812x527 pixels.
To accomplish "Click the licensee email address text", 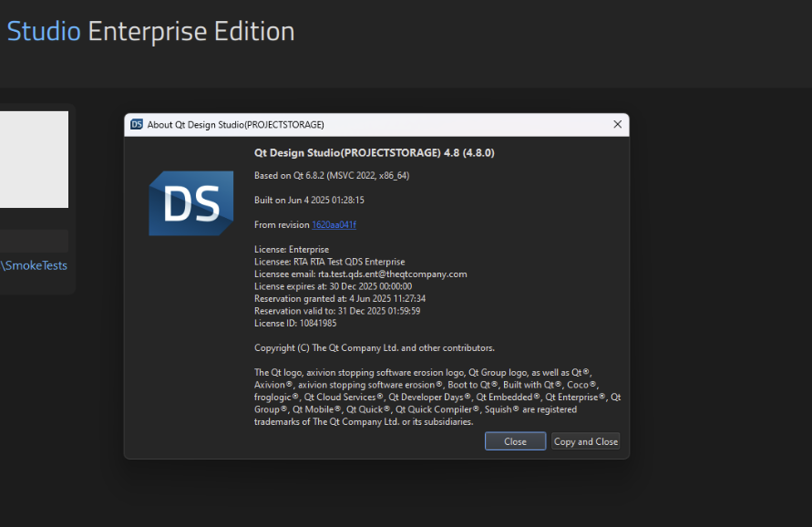I will click(x=392, y=274).
